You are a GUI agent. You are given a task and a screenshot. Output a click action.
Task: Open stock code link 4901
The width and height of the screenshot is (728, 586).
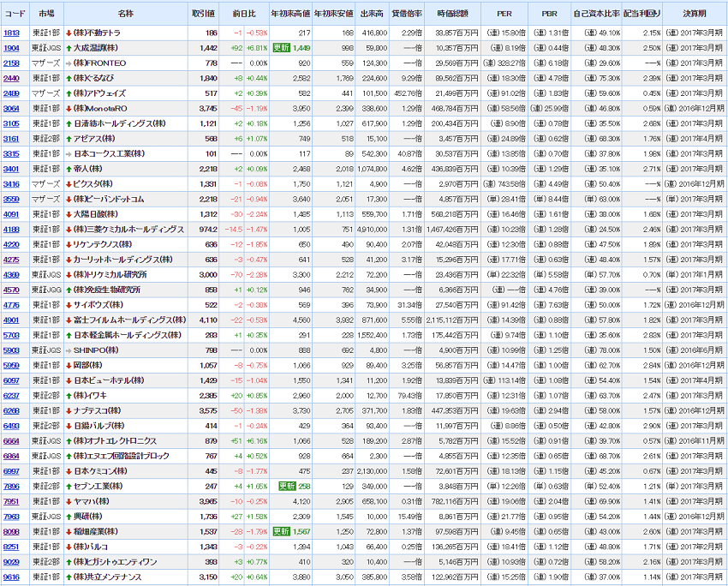click(11, 320)
